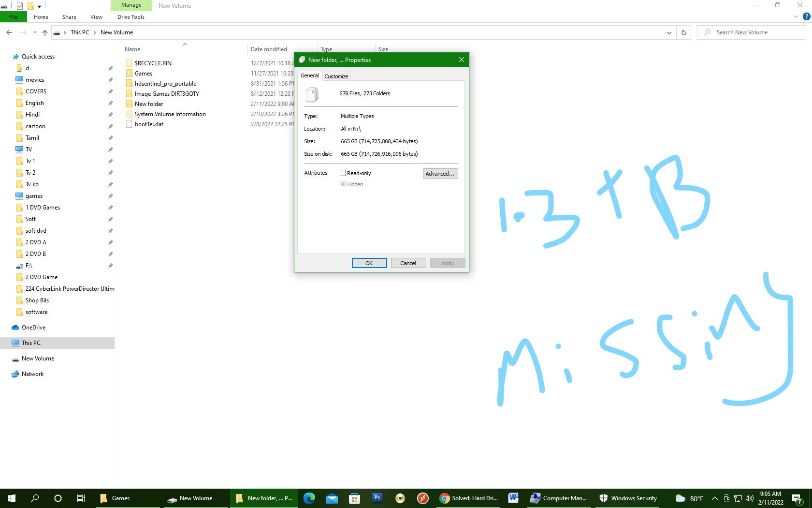Open the orange-red circular app in taskbar
The height and width of the screenshot is (508, 812).
click(423, 498)
